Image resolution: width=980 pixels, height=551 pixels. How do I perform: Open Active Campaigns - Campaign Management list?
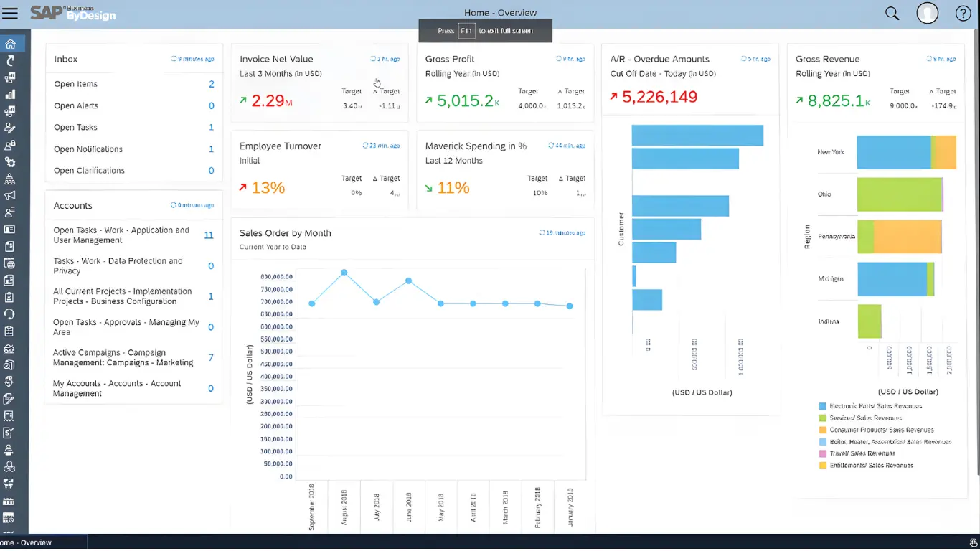[122, 357]
